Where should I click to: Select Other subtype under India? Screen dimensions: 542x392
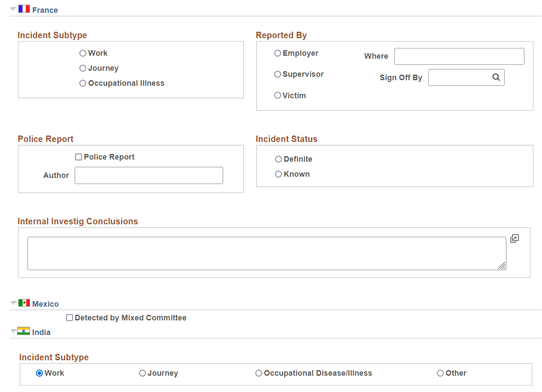tap(440, 373)
